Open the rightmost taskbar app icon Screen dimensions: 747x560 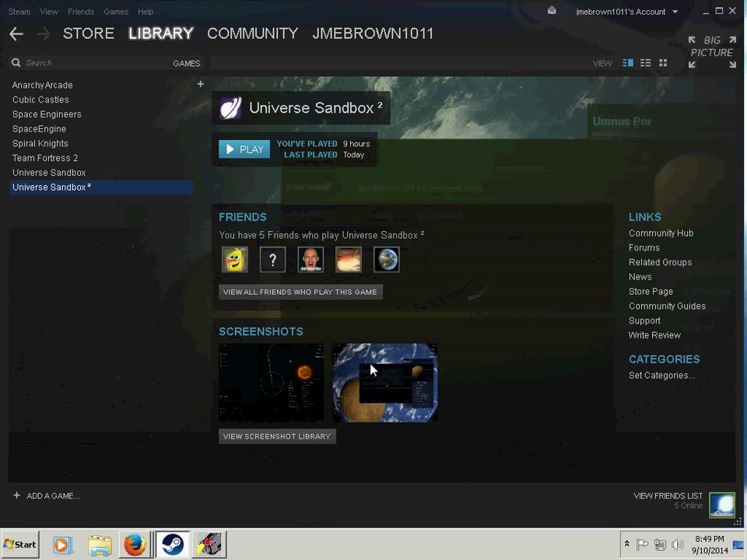point(209,544)
